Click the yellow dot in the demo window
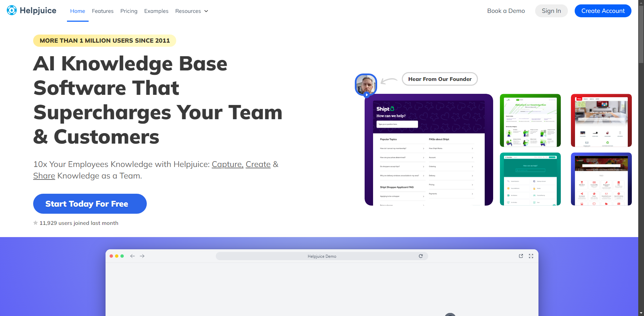The width and height of the screenshot is (644, 316). click(x=117, y=256)
